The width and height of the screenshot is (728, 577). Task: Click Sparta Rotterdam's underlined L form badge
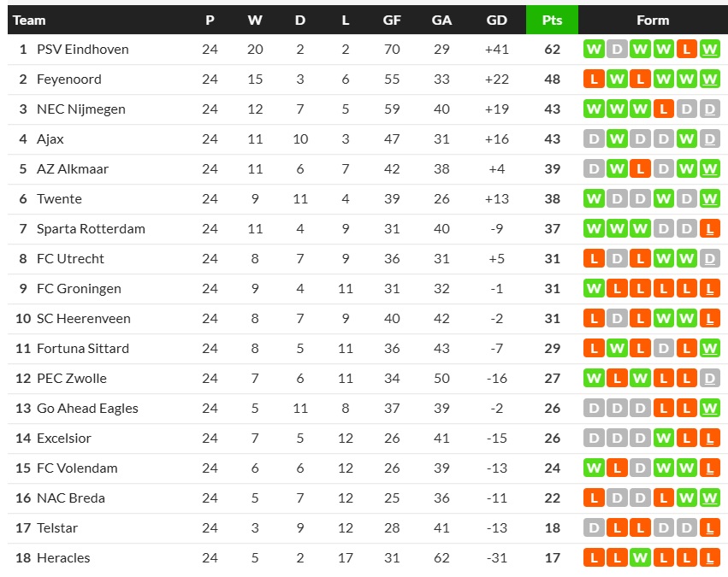tap(709, 229)
